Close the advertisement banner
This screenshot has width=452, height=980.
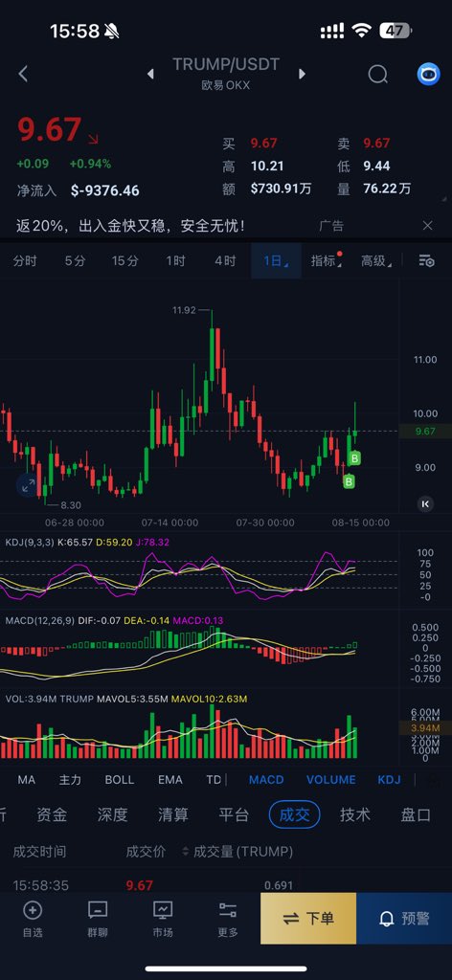(428, 226)
